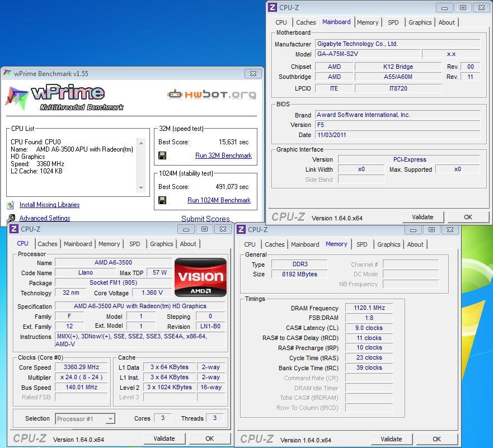This screenshot has height=448, width=493.
Task: Click Run 32M Benchmark link
Action: pos(223,155)
